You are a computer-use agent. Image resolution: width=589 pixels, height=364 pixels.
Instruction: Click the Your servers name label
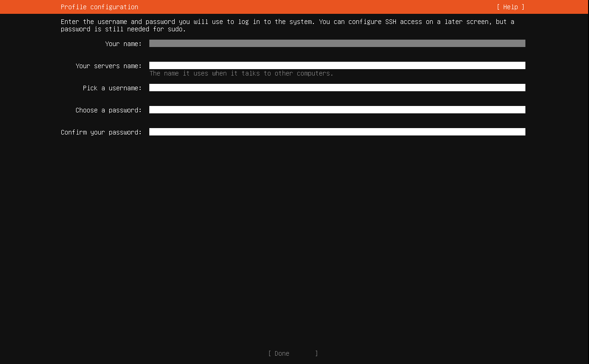109,66
